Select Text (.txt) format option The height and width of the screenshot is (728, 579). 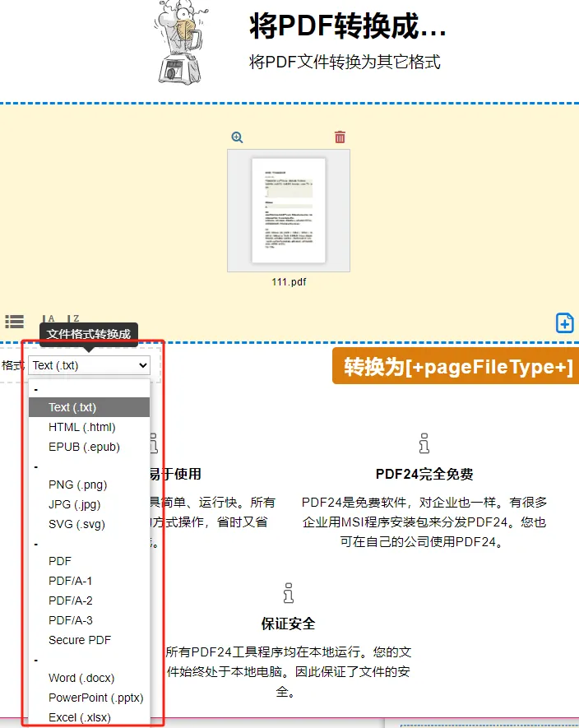pos(89,407)
